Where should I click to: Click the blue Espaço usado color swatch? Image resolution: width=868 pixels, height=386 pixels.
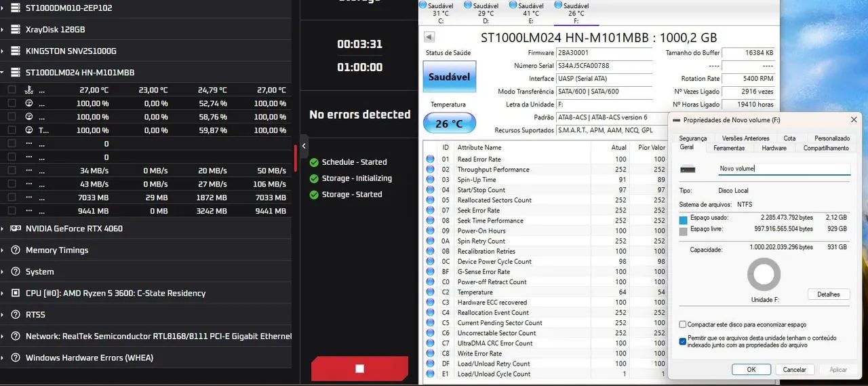point(684,220)
